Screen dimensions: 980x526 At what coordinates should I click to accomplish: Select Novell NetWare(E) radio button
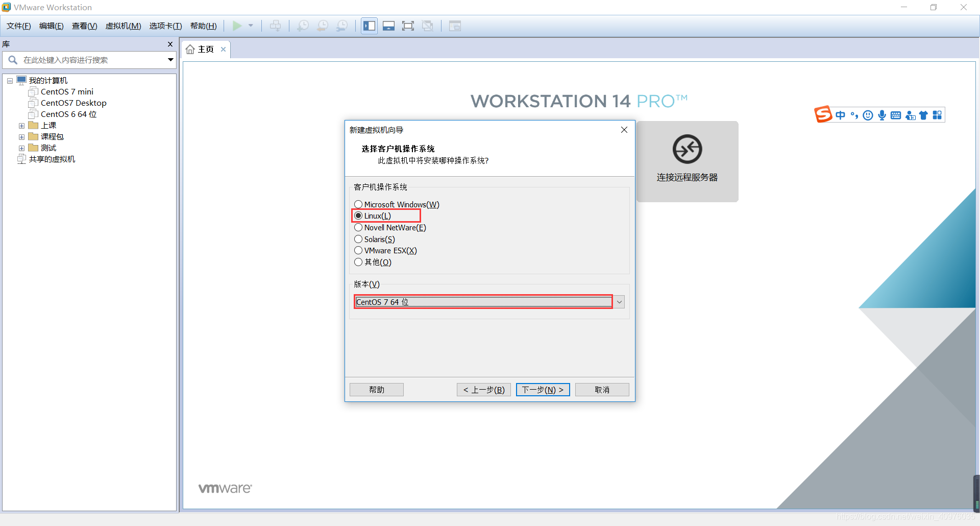[x=358, y=227]
